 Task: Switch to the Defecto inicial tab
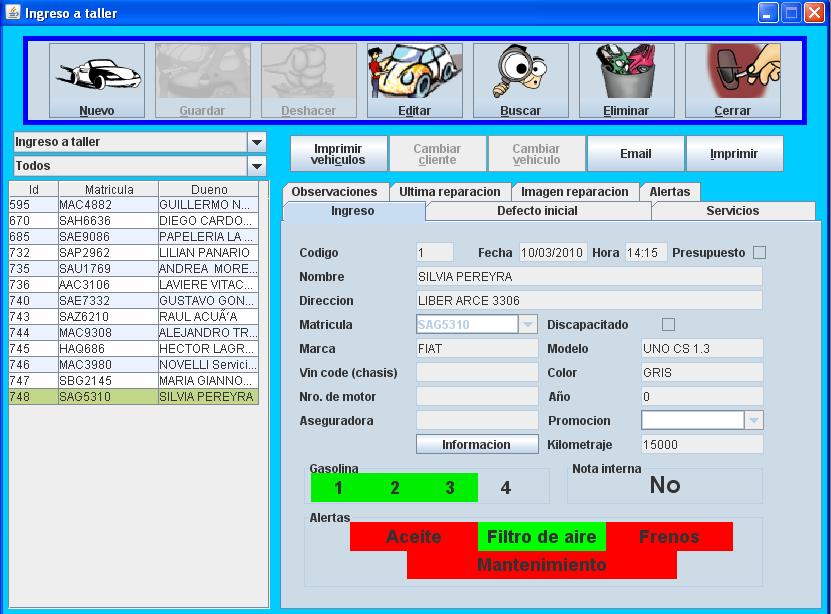point(537,211)
